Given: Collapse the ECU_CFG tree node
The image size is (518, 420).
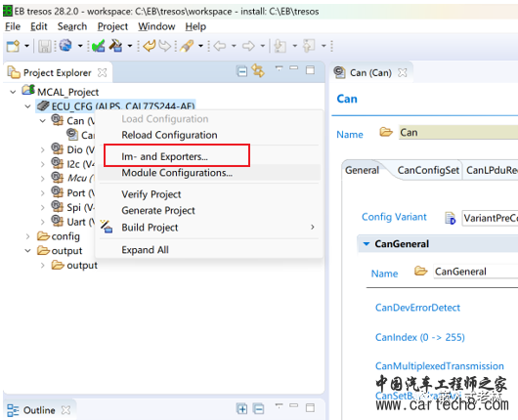Looking at the screenshot, I should pyautogui.click(x=27, y=106).
